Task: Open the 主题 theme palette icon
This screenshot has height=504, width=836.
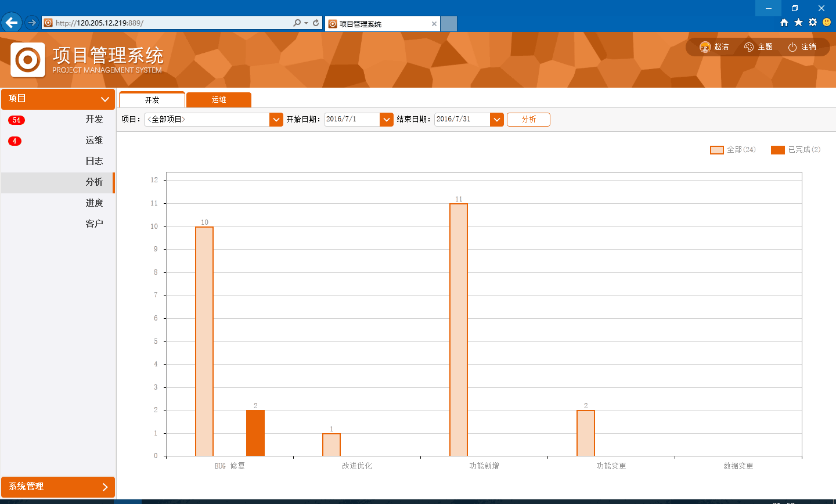Action: pos(749,47)
